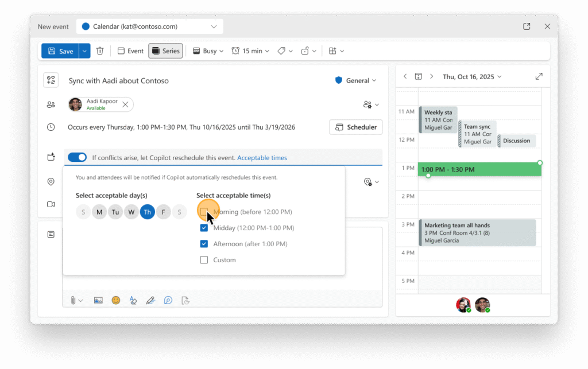This screenshot has width=588, height=369.
Task: Turn off the Copilot reschedule toggle
Action: [77, 158]
